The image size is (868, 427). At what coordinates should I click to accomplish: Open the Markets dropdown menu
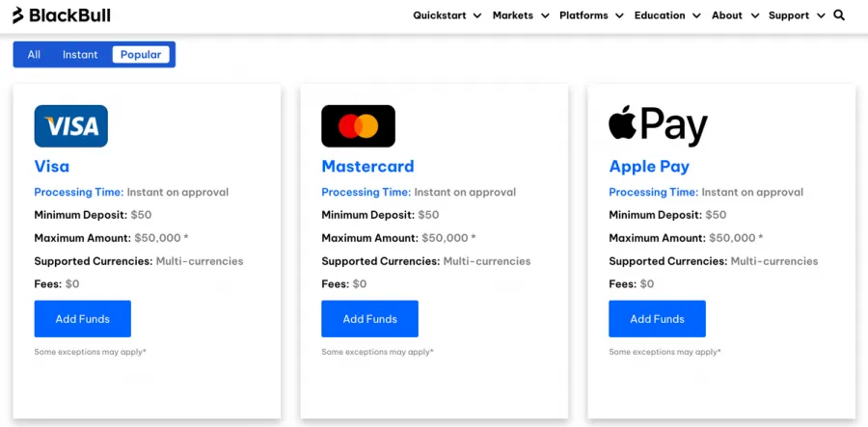(x=520, y=15)
